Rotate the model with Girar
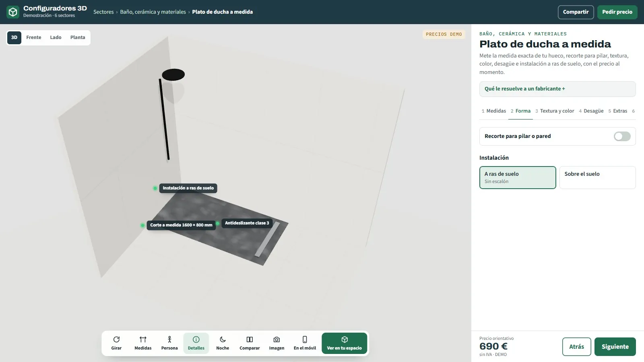644x362 pixels. (x=116, y=343)
